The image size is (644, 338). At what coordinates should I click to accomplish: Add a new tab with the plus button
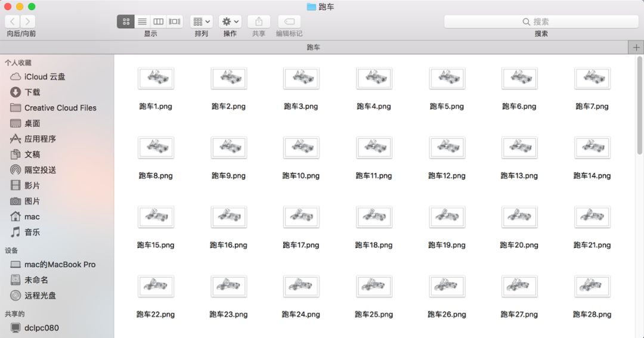click(x=636, y=47)
